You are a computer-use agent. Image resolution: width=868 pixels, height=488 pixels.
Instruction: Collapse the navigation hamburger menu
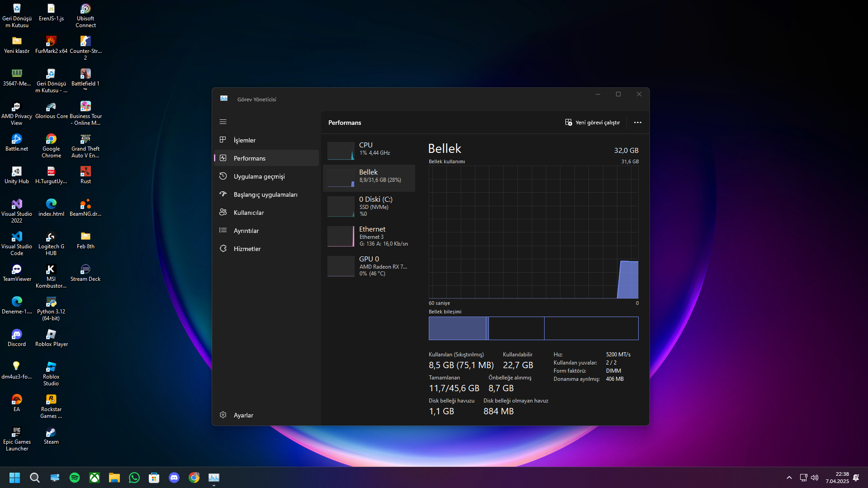pyautogui.click(x=223, y=122)
